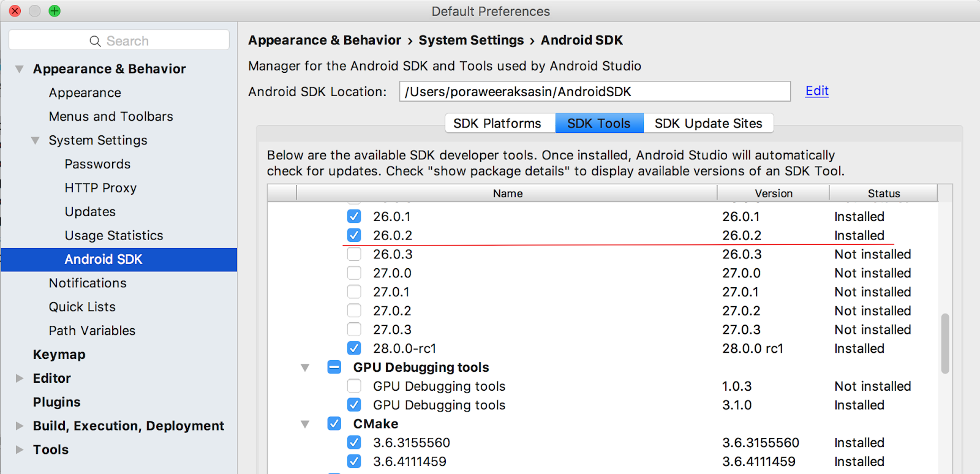
Task: Uncheck GPU Debugging tools version 3.1.0
Action: pyautogui.click(x=354, y=405)
